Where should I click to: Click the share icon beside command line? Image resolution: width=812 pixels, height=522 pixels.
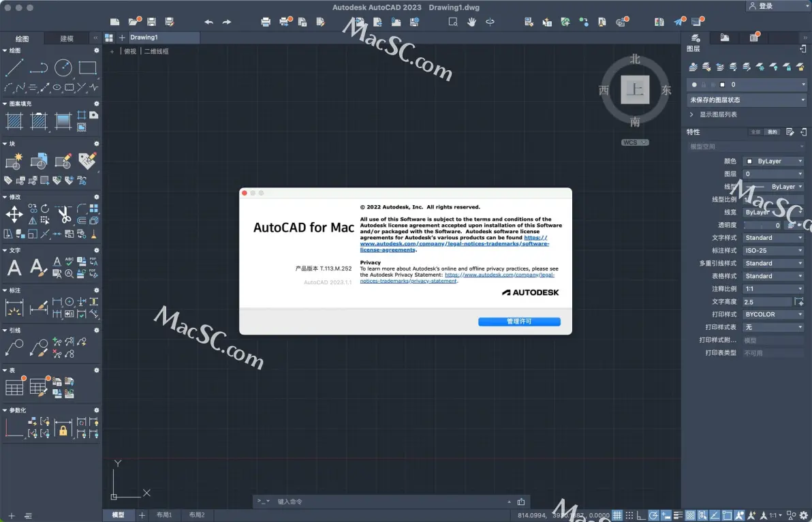pyautogui.click(x=521, y=502)
